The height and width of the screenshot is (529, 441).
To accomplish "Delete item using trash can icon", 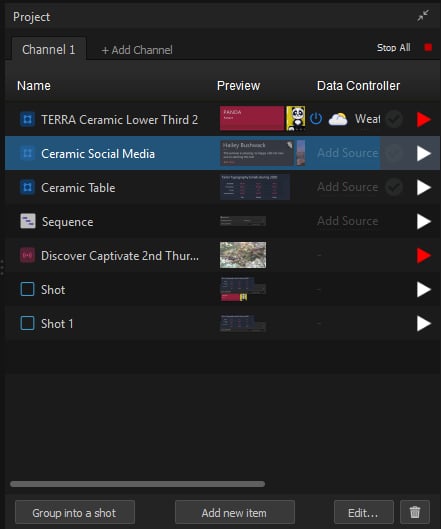I will click(x=415, y=512).
